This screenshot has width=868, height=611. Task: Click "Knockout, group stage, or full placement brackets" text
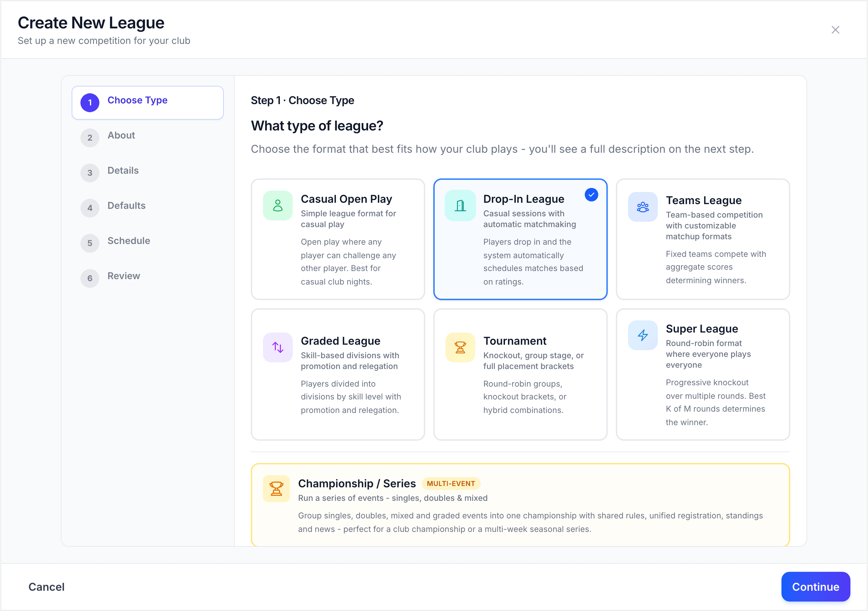[533, 361]
